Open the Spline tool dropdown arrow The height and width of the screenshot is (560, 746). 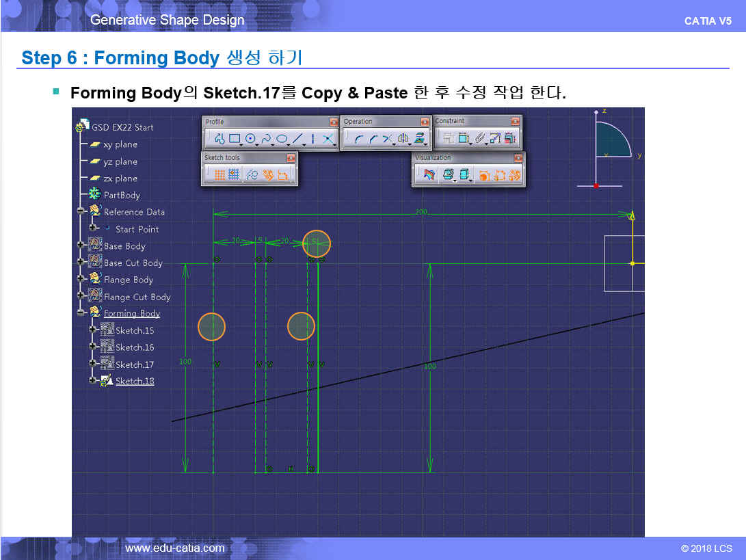(x=272, y=144)
